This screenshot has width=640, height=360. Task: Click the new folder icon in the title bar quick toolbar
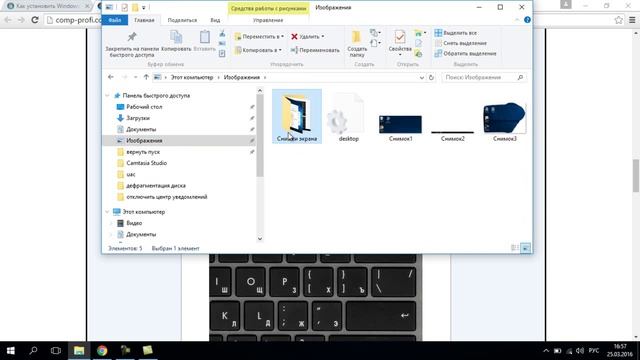[x=135, y=7]
